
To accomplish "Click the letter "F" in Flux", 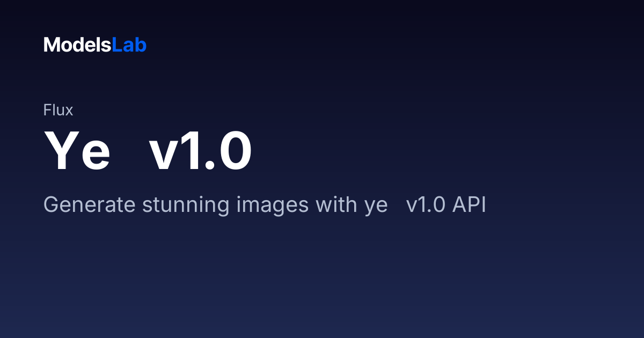I will (x=47, y=110).
